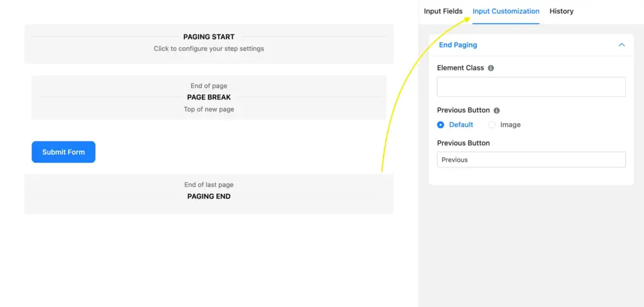Click the Previous Button text field
The width and height of the screenshot is (644, 307).
pos(531,160)
